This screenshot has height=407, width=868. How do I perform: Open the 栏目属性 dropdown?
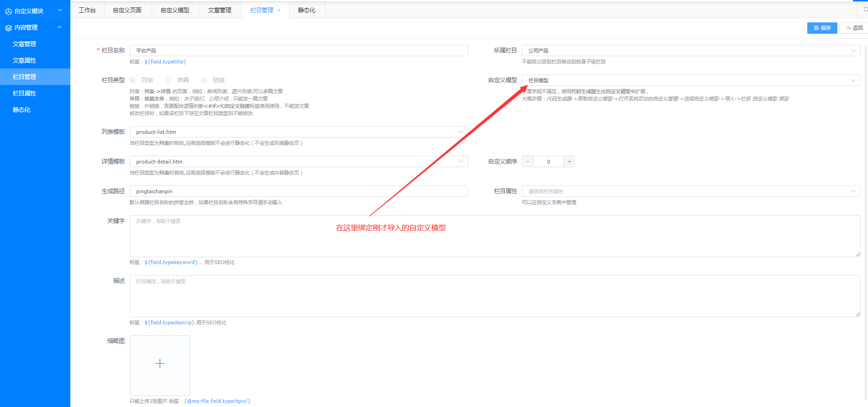(x=690, y=191)
